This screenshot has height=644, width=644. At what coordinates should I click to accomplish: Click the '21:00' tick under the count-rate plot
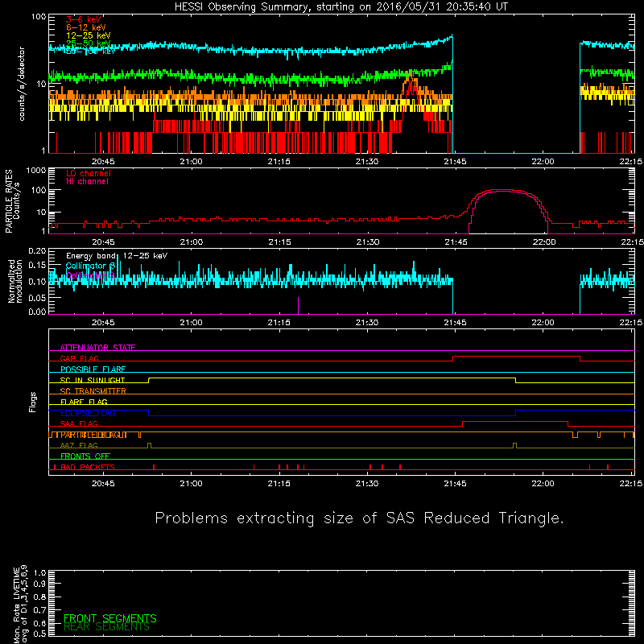pos(191,162)
